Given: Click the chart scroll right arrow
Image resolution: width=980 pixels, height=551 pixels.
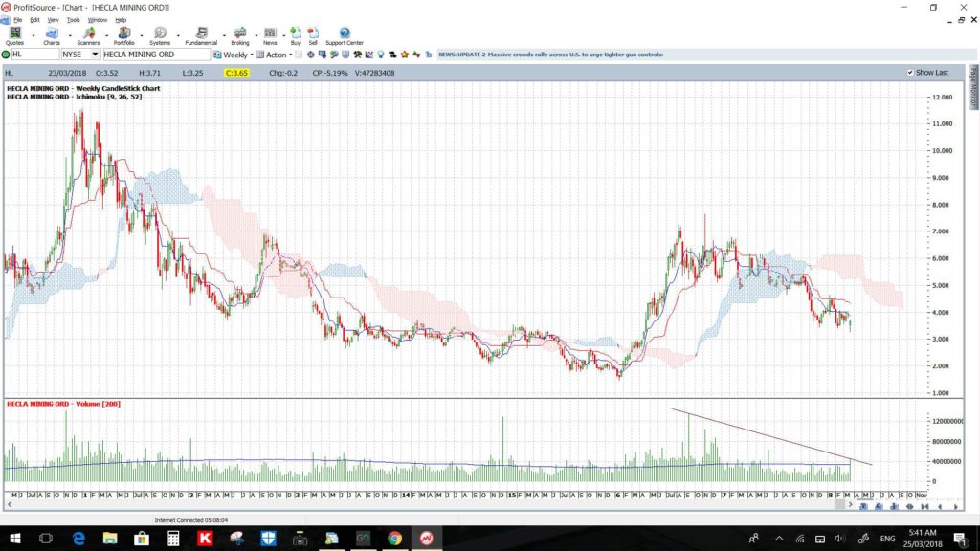Looking at the screenshot, I should click(850, 505).
